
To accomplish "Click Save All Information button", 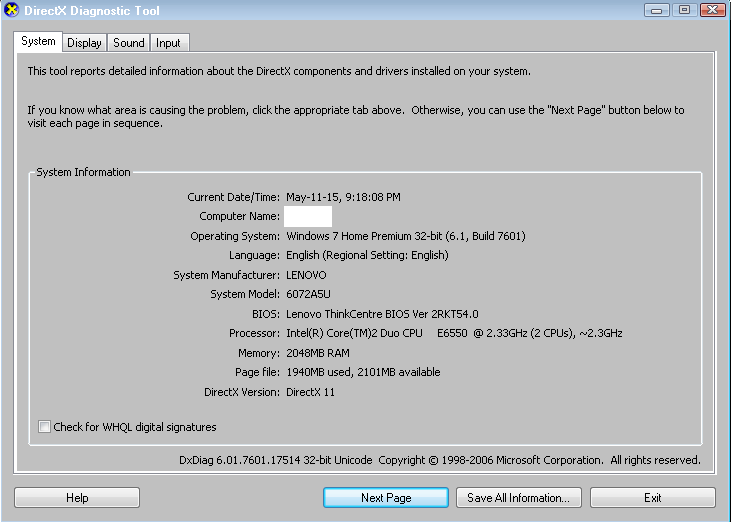I will tap(518, 498).
